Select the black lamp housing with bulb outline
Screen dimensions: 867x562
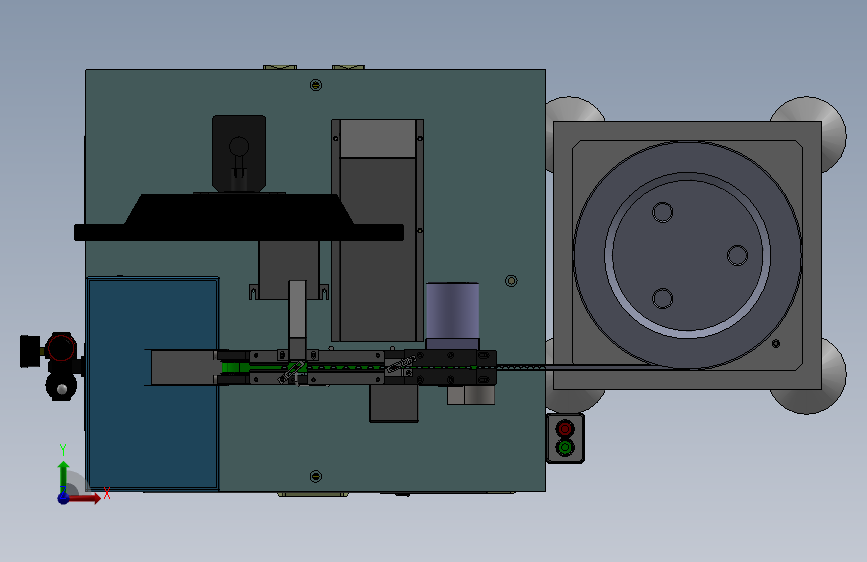tap(239, 153)
